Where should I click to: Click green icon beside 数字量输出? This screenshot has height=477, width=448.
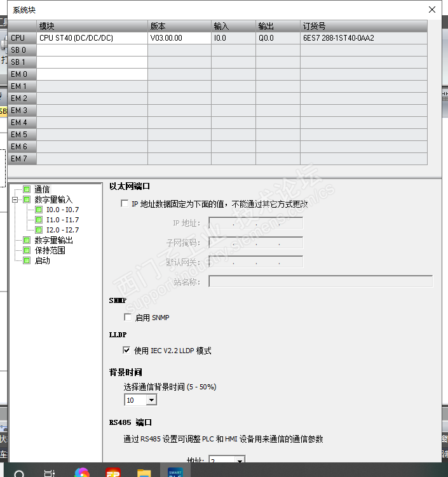pyautogui.click(x=27, y=240)
